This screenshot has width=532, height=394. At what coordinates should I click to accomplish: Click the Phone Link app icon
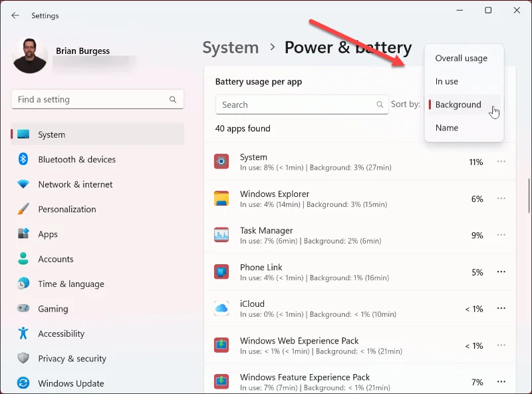(221, 272)
